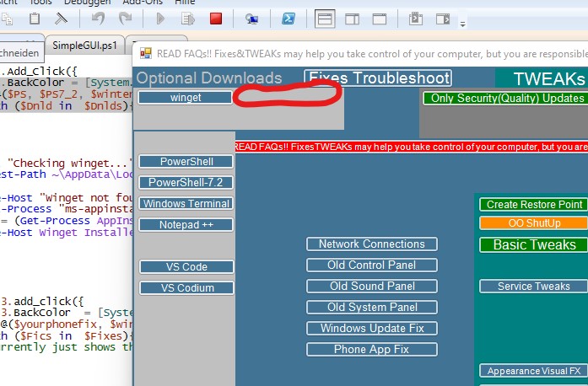Click the "$Fics in $Fixes" code line
The image size is (588, 386).
[x=66, y=335]
